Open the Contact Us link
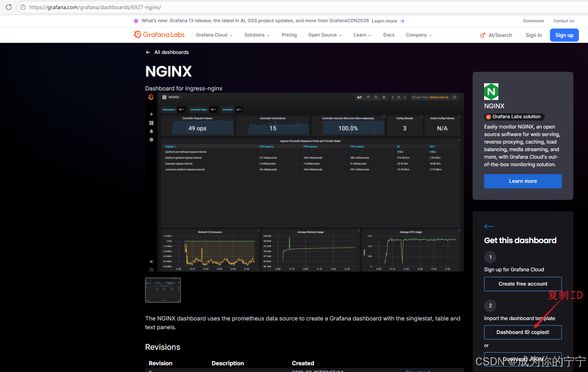588x372 pixels. click(x=564, y=21)
